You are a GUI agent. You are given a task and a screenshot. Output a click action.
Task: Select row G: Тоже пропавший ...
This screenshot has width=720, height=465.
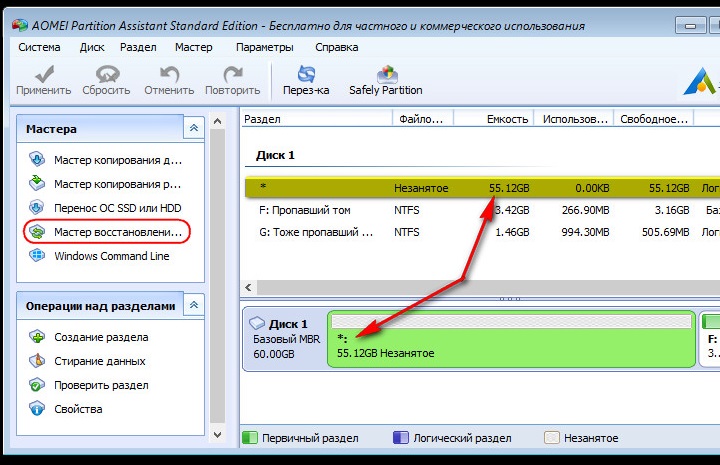coord(482,232)
